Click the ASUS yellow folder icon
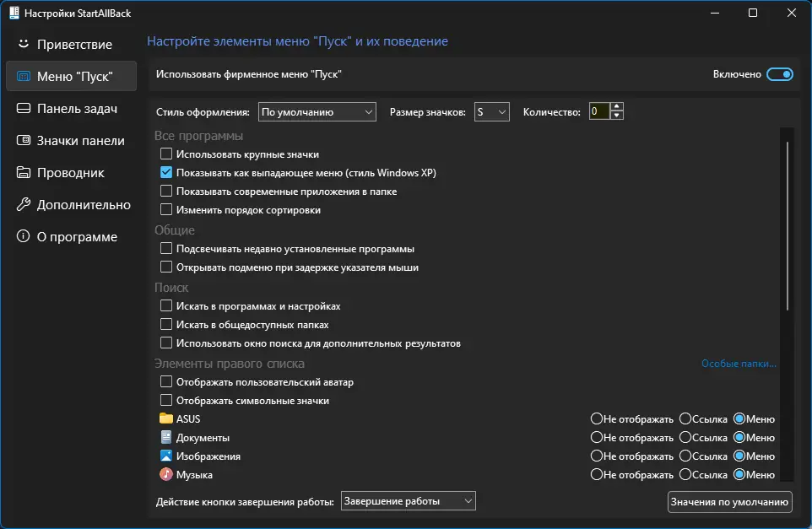The height and width of the screenshot is (529, 812). 165,418
